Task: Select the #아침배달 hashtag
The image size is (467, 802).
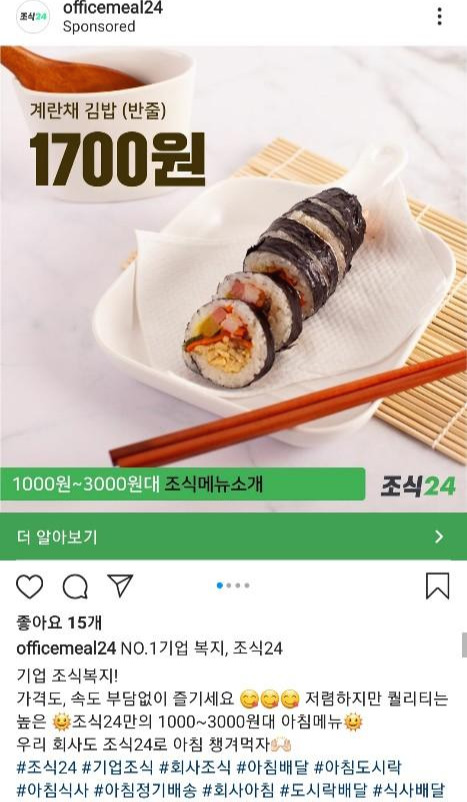Action: click(272, 767)
